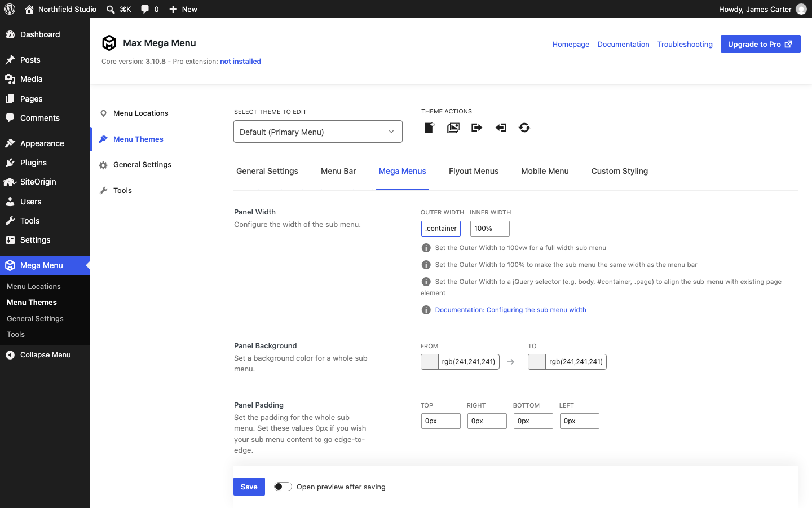Click the Panel Padding Bottom field
Image resolution: width=812 pixels, height=508 pixels.
[x=533, y=421]
